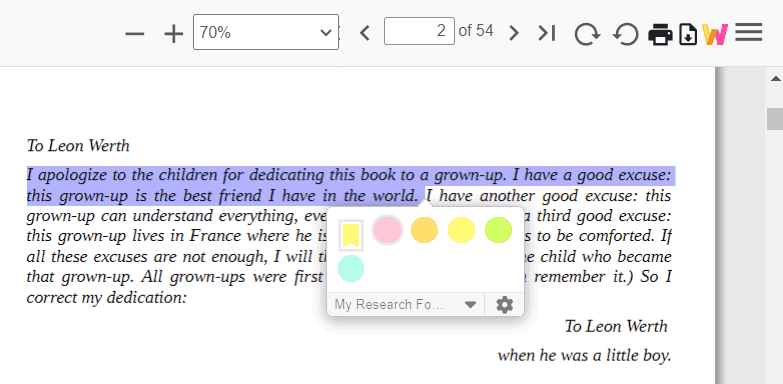Viewport: 783px width, 384px height.
Task: Rotate page counterclockwise
Action: tap(626, 34)
